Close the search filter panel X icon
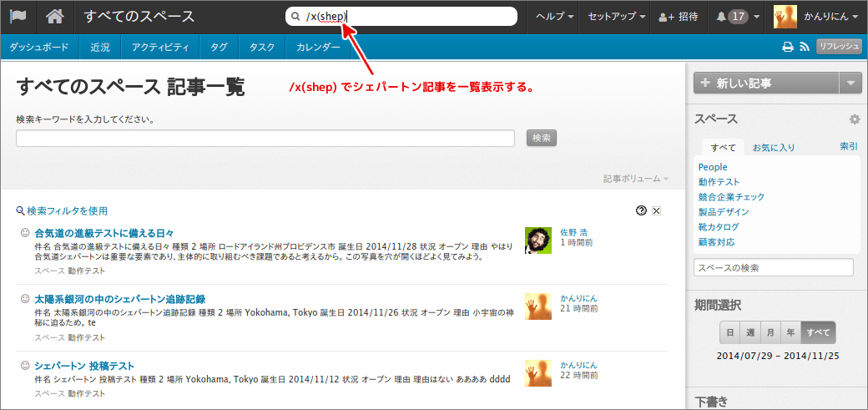868x410 pixels. tap(656, 210)
